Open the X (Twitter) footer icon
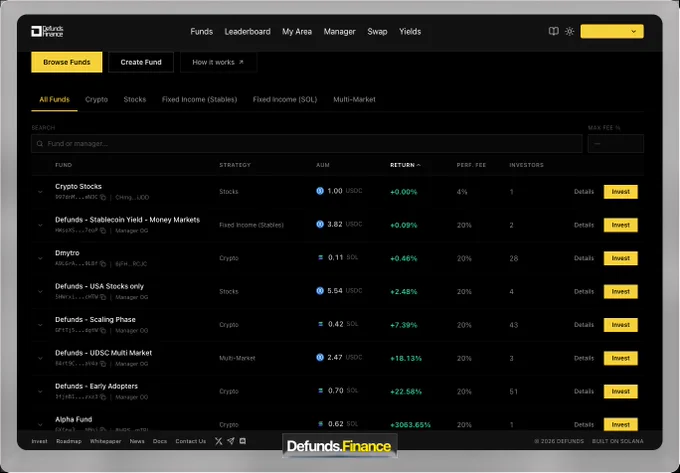Viewport: 680px width, 473px height. [219, 441]
